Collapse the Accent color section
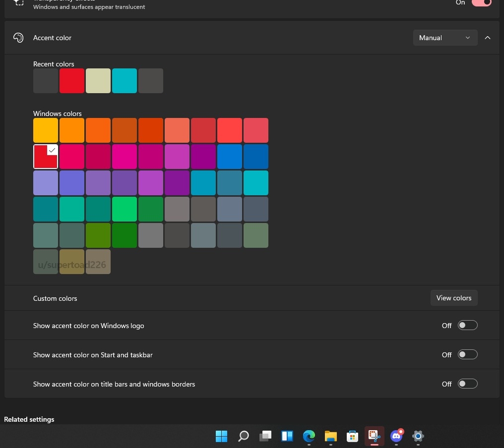Viewport: 504px width, 448px height. pyautogui.click(x=488, y=38)
